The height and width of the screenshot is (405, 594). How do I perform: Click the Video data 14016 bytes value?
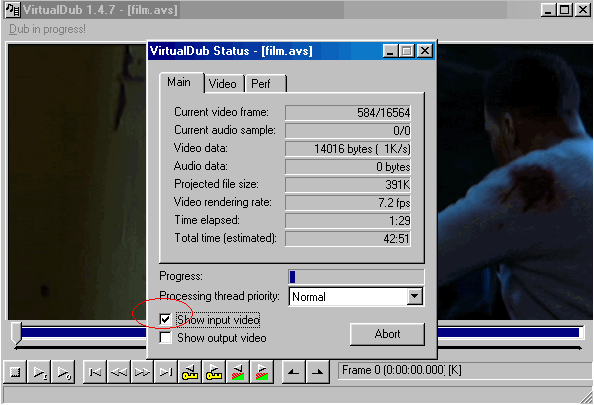(x=348, y=149)
